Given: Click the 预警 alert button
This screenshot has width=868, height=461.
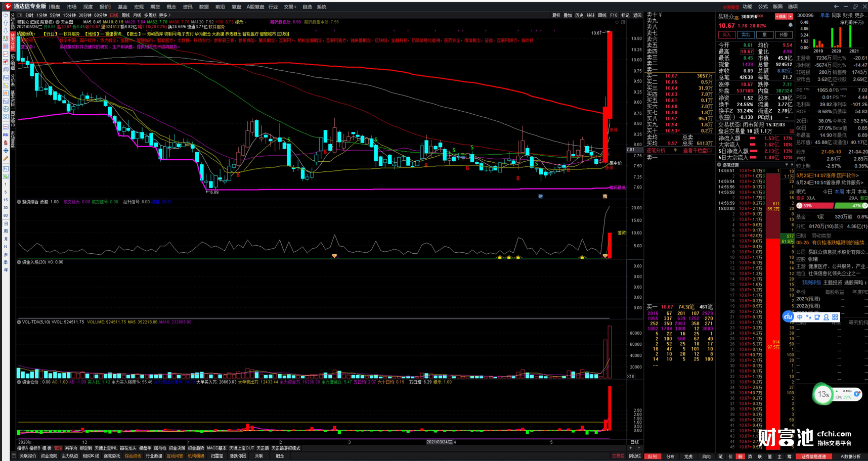Looking at the screenshot, I should coord(784,35).
